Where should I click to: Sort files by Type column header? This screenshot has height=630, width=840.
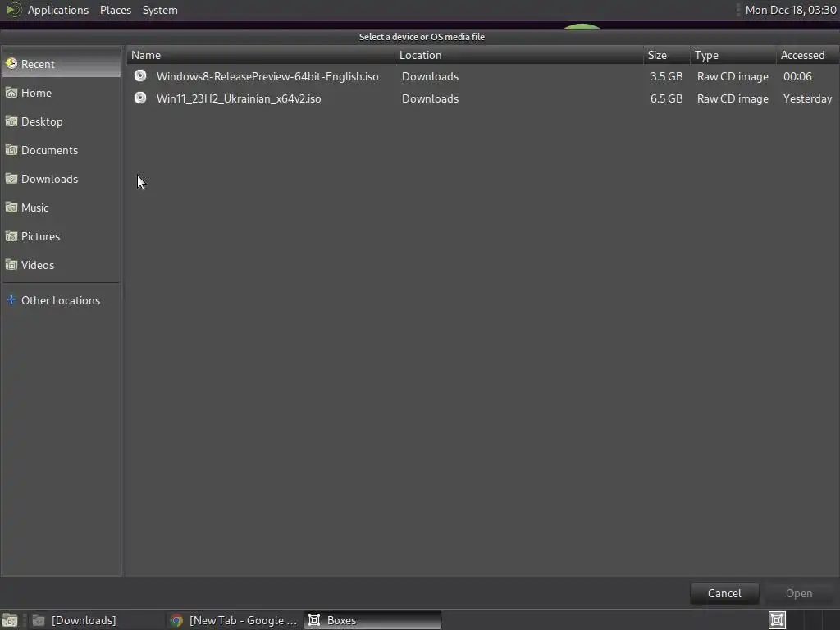733,55
